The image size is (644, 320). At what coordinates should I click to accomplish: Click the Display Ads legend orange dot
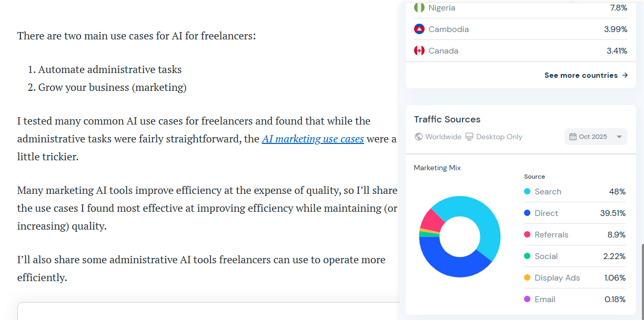(527, 278)
